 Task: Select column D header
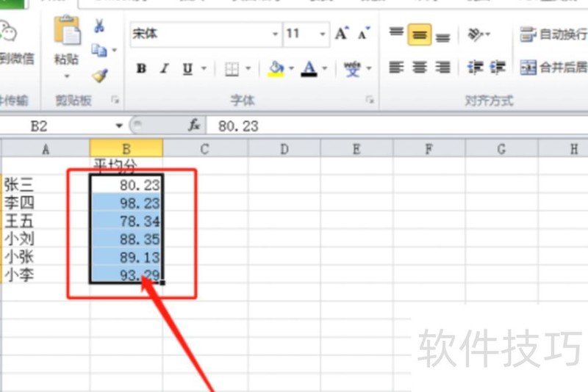pyautogui.click(x=284, y=149)
